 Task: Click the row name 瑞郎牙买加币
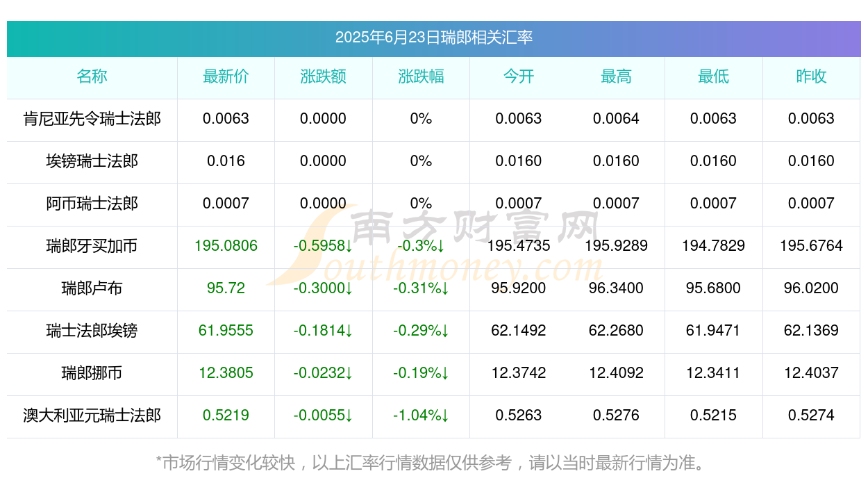pos(92,246)
